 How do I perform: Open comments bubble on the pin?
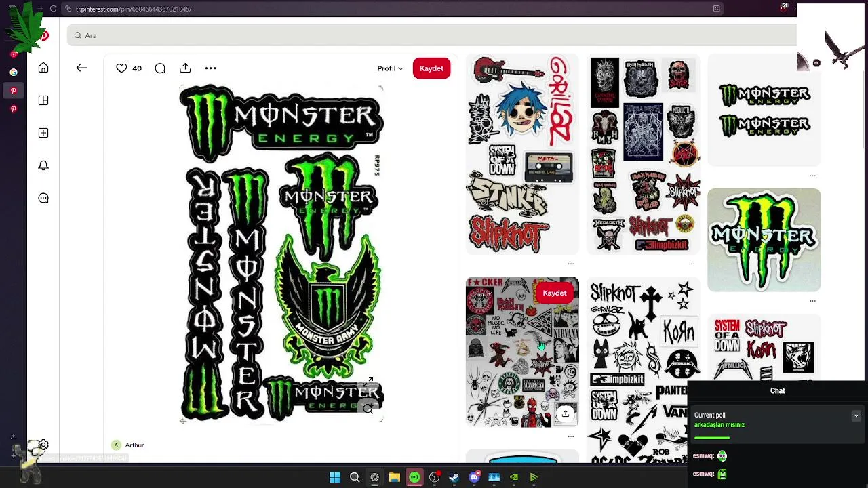(x=160, y=68)
